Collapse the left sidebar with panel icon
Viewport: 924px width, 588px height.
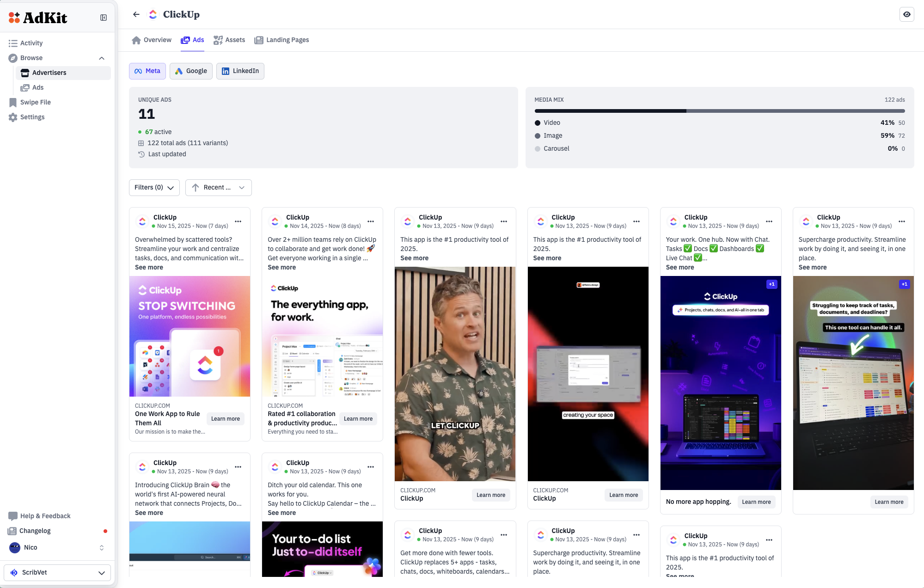tap(103, 17)
